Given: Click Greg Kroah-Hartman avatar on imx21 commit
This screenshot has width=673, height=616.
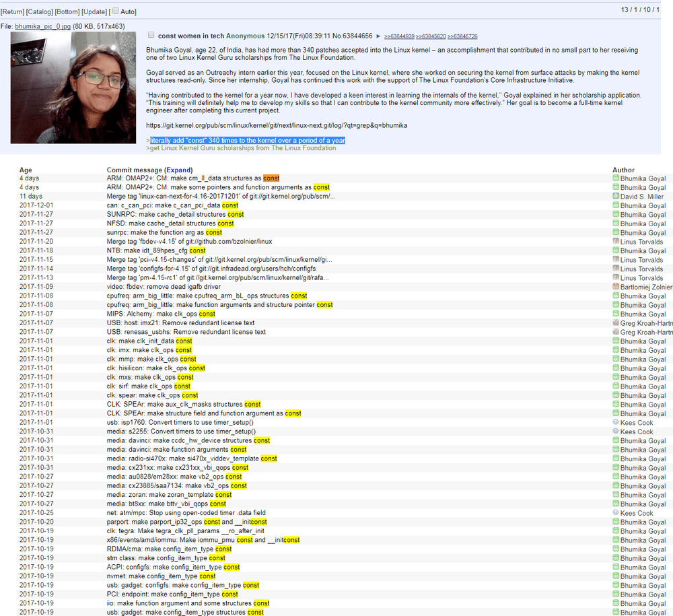Looking at the screenshot, I should 616,322.
